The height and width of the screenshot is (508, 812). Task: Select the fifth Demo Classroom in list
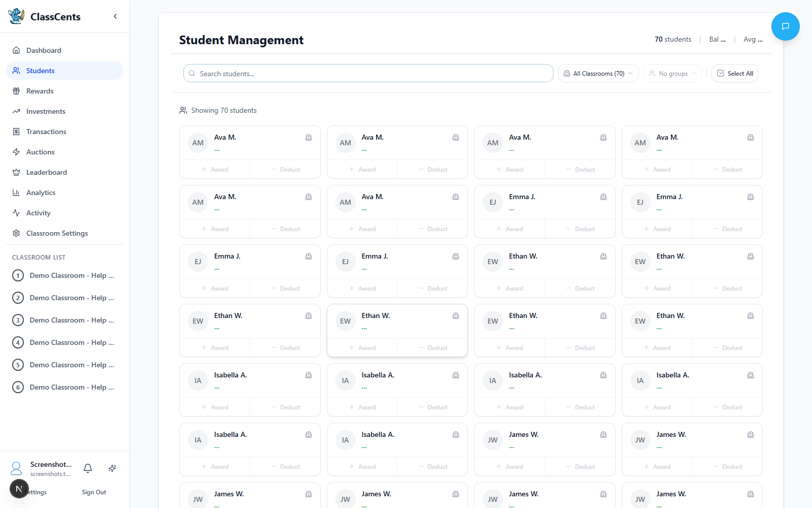pyautogui.click(x=64, y=365)
